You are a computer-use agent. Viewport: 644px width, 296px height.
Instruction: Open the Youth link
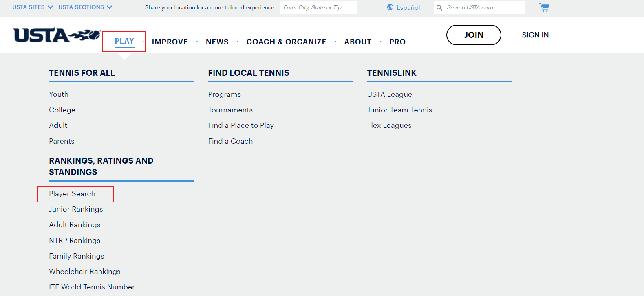tap(59, 94)
